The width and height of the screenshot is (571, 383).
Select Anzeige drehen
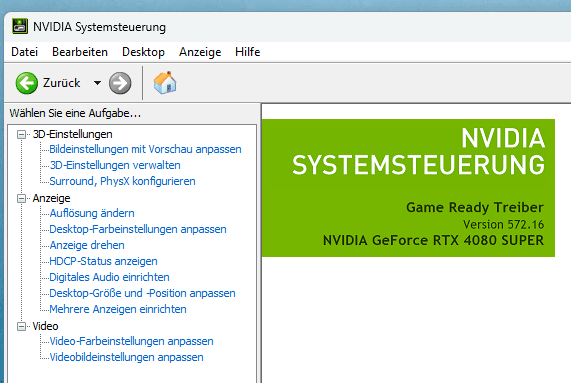pyautogui.click(x=87, y=245)
